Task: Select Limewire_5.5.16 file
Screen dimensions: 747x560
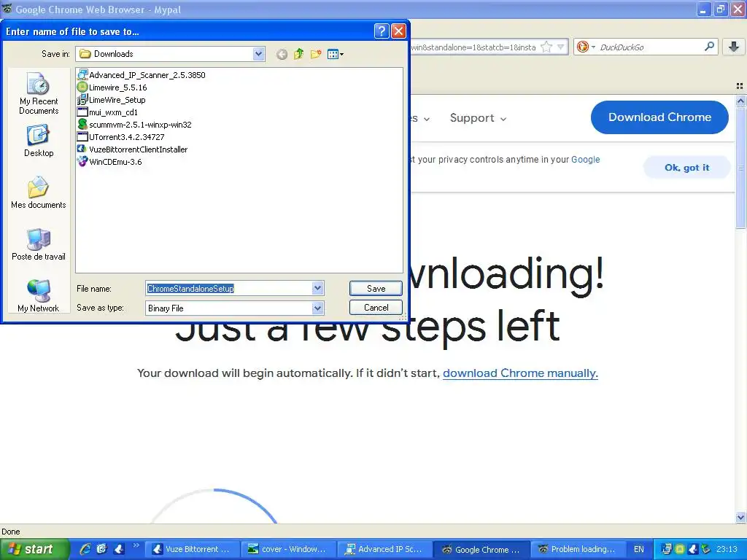Action: (112, 87)
